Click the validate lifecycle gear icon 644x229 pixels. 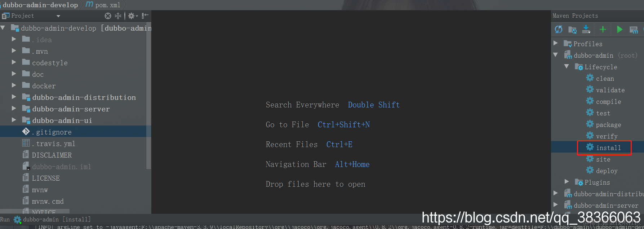590,89
